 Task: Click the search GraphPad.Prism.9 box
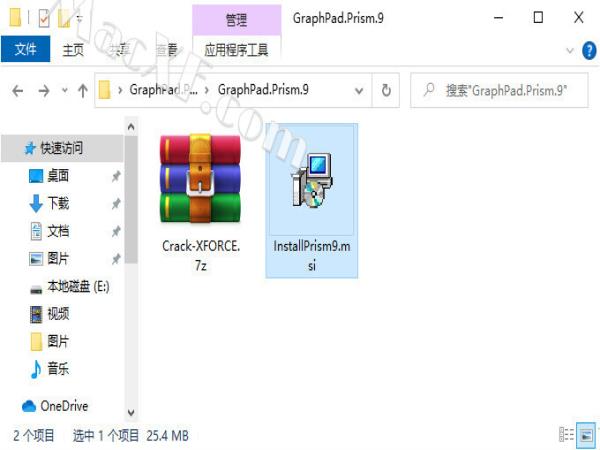click(x=499, y=91)
